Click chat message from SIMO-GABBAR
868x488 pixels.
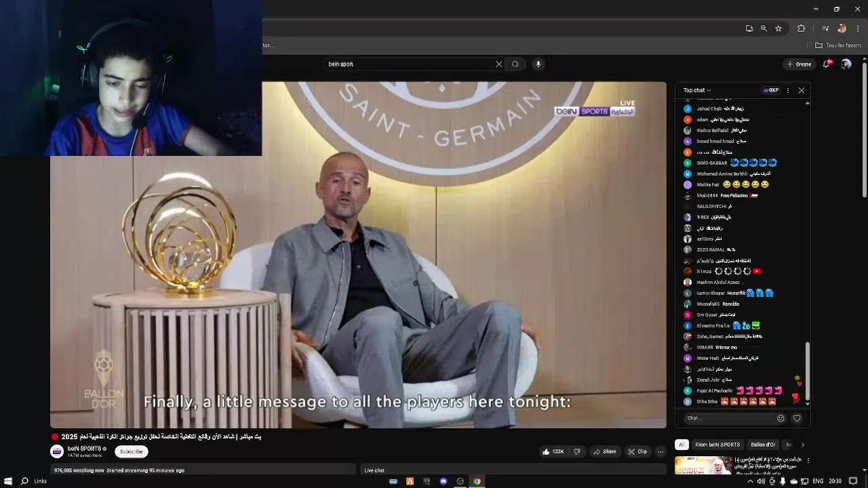tap(743, 163)
